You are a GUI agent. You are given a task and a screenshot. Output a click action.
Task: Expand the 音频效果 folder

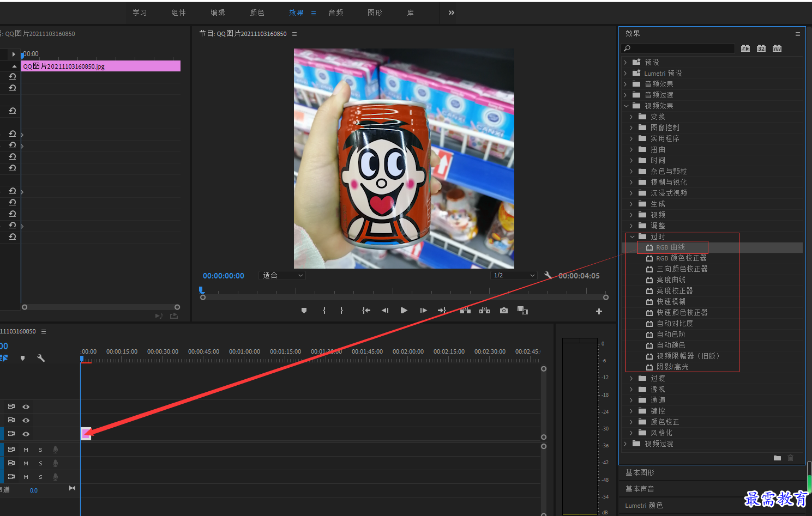point(625,84)
